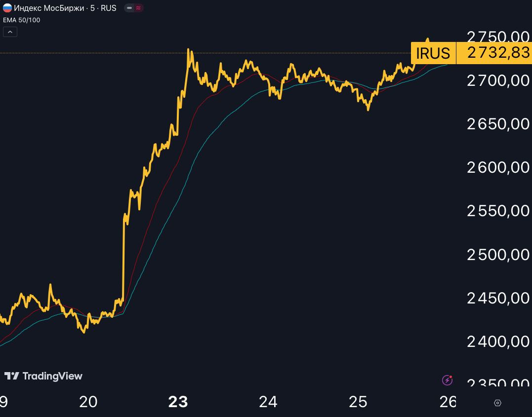Click the 5 interval label in the title
The width and height of the screenshot is (532, 417).
point(92,8)
